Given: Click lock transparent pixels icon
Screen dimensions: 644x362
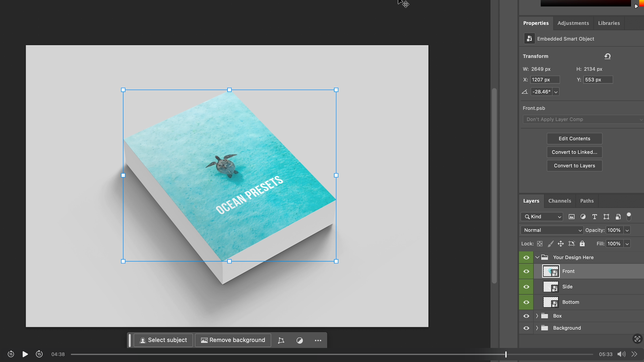Looking at the screenshot, I should click(540, 244).
